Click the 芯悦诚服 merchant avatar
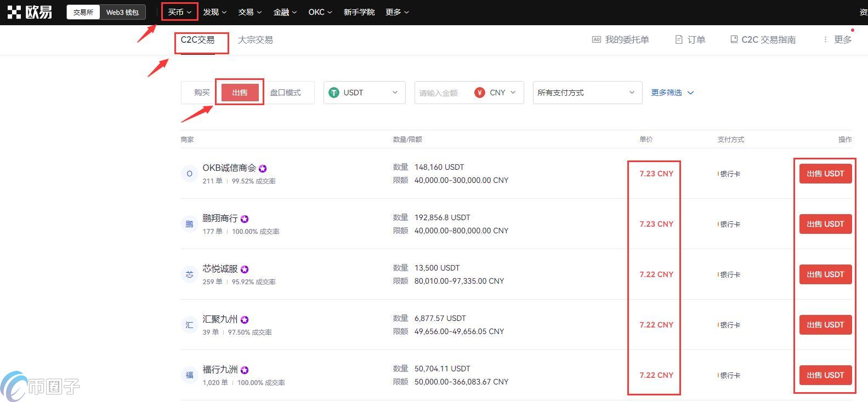Viewport: 868px width, 402px height. click(189, 274)
